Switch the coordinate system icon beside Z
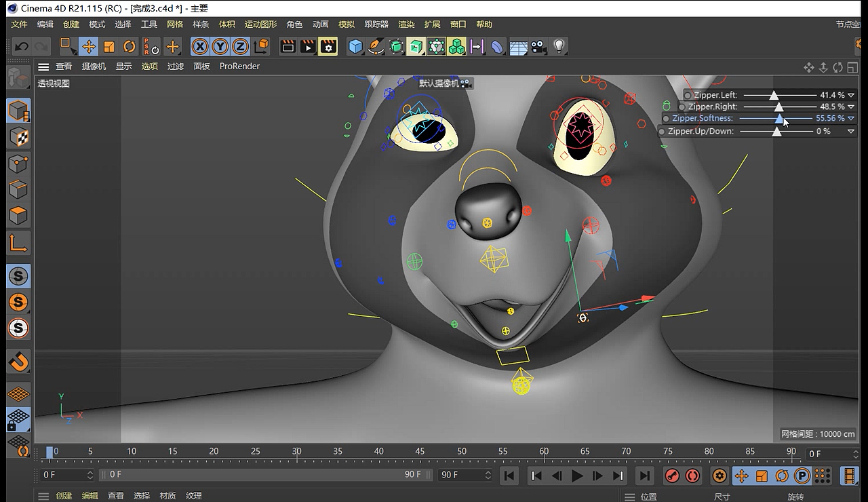The image size is (868, 502). coord(262,46)
